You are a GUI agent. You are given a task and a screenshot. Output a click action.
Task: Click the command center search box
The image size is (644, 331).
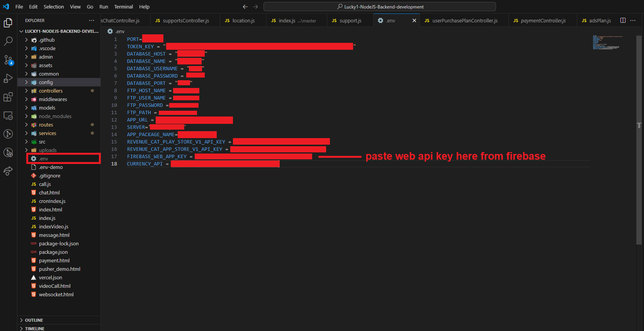[x=379, y=7]
